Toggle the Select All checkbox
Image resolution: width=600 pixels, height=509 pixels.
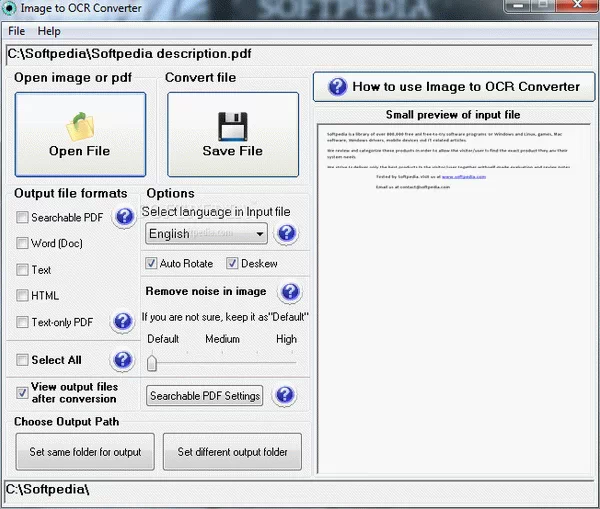[x=22, y=360]
